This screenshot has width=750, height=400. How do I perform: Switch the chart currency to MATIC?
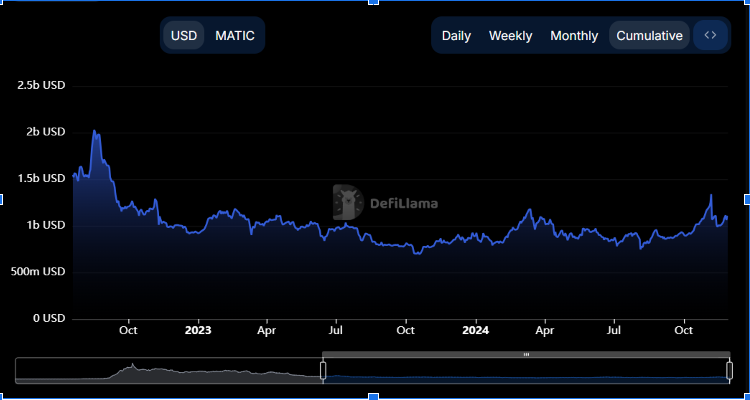tap(235, 36)
